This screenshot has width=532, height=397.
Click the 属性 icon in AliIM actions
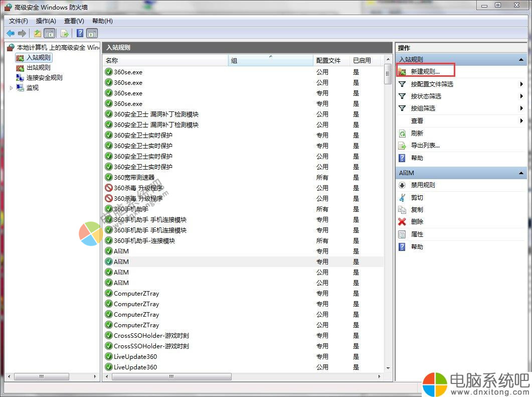coord(402,234)
